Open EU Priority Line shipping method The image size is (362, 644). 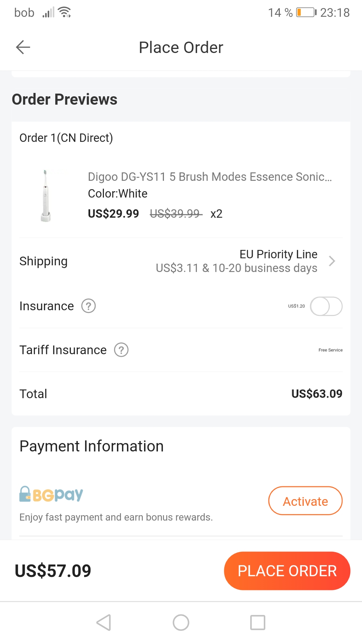click(x=278, y=254)
